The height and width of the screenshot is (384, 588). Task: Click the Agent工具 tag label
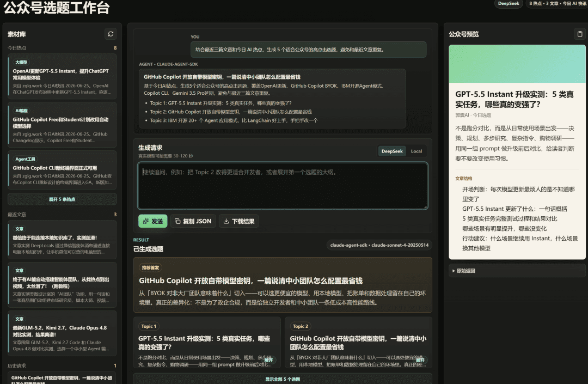[25, 159]
